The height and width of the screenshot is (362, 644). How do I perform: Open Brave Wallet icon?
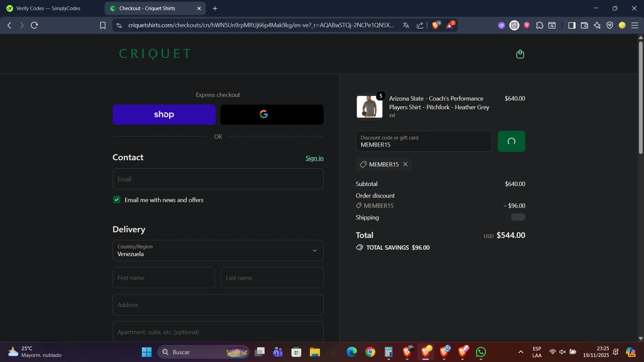tap(584, 25)
